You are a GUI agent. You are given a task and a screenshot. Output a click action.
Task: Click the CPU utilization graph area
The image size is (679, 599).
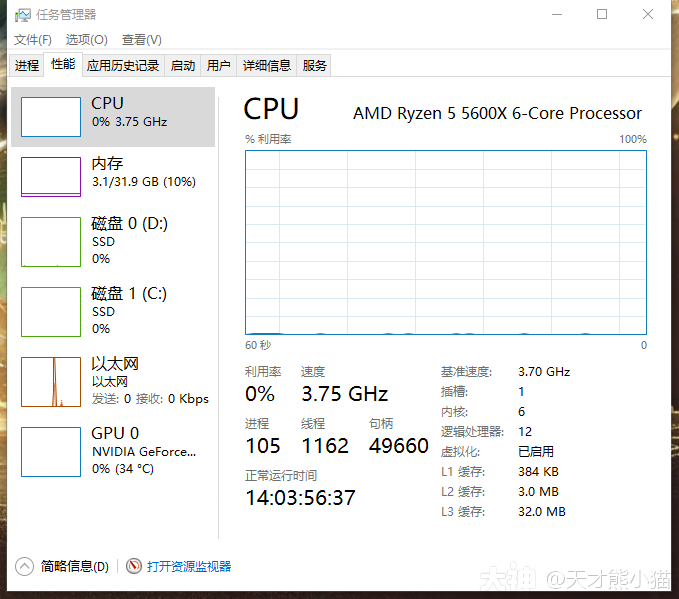446,242
